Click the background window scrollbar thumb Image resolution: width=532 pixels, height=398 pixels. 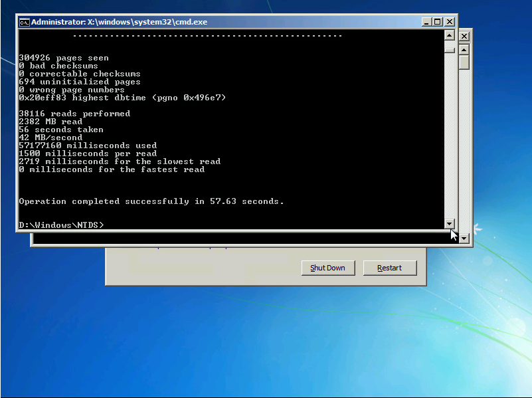(x=464, y=62)
